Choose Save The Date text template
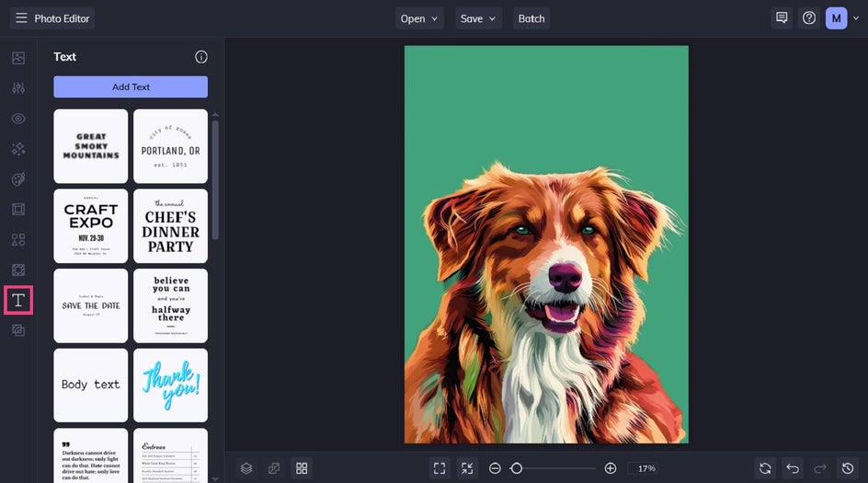 click(91, 305)
